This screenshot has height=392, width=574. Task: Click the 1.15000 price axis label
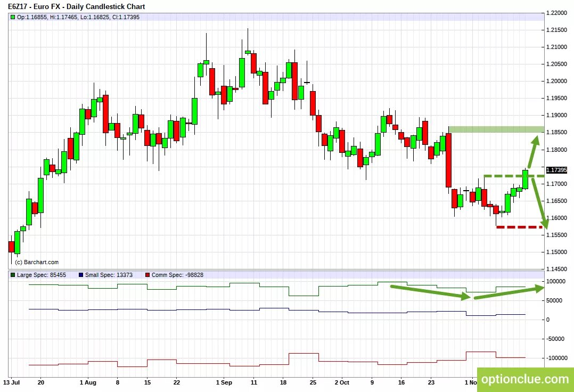[556, 252]
